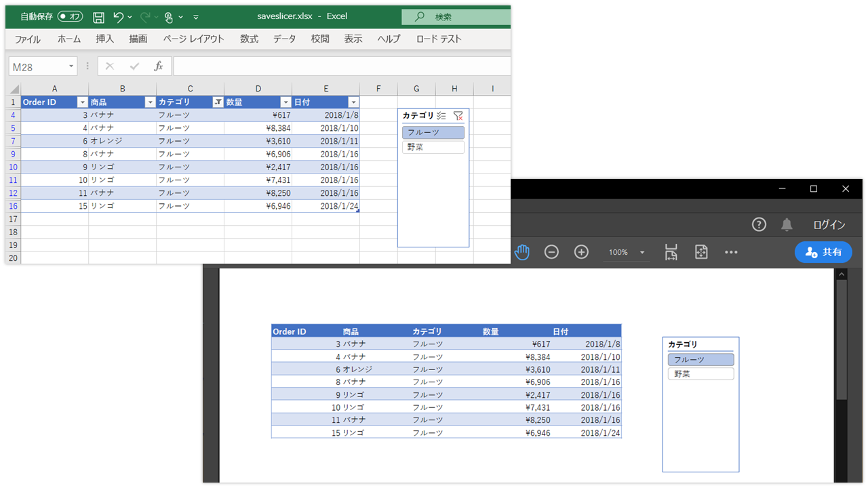Click the formula bar cancel X icon
This screenshot has width=868, height=488.
tap(110, 66)
